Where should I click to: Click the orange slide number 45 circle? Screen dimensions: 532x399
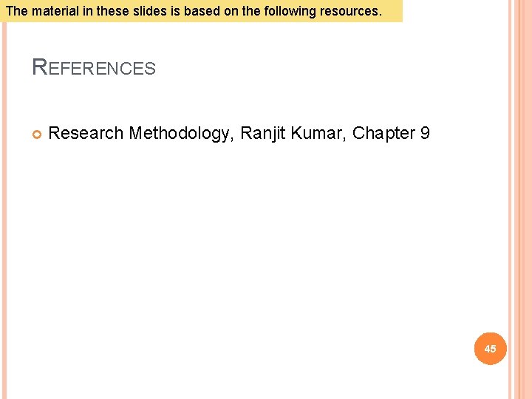click(491, 348)
